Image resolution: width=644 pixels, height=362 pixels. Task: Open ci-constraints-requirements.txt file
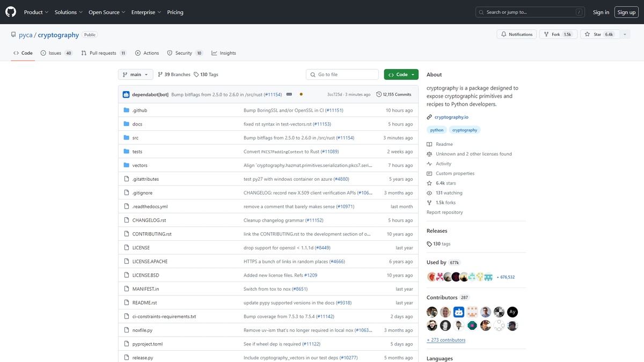point(164,317)
